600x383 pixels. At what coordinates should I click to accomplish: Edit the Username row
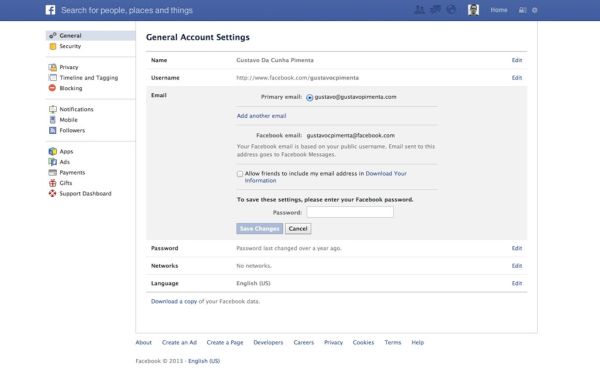pos(517,78)
